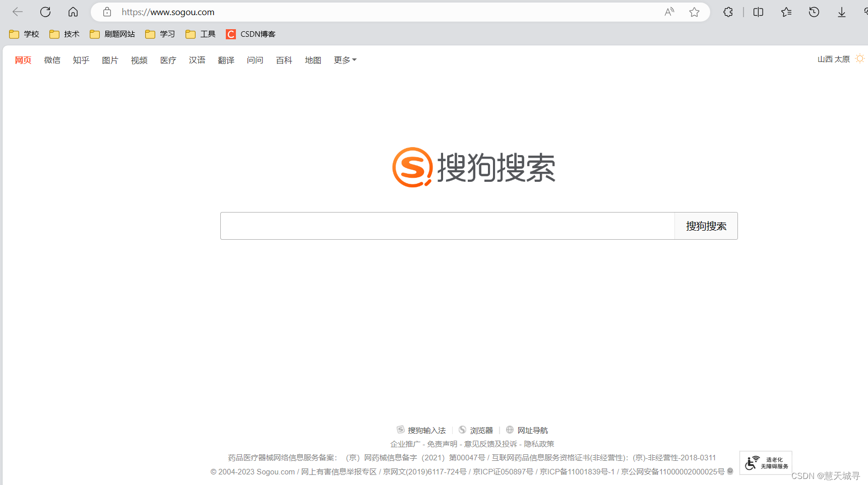868x485 pixels.
Task: Open browser history clock icon
Action: tap(814, 12)
